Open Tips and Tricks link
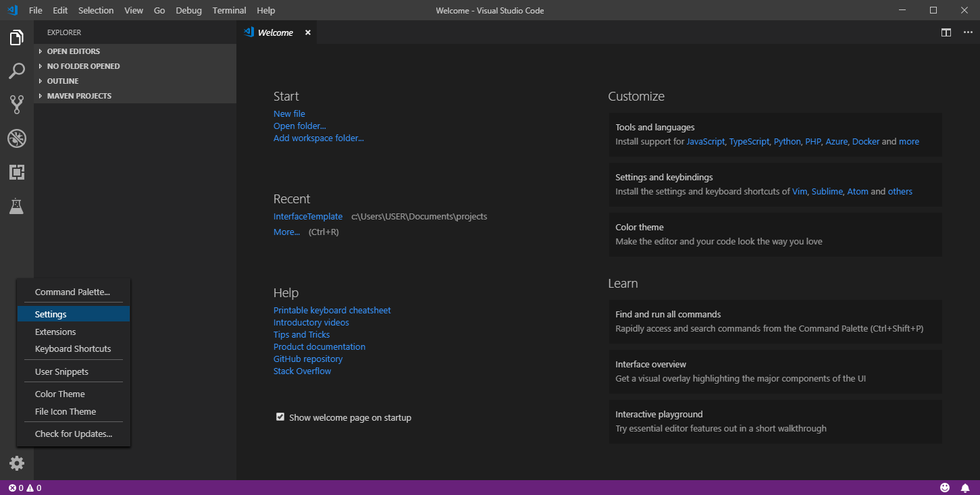 coord(301,334)
